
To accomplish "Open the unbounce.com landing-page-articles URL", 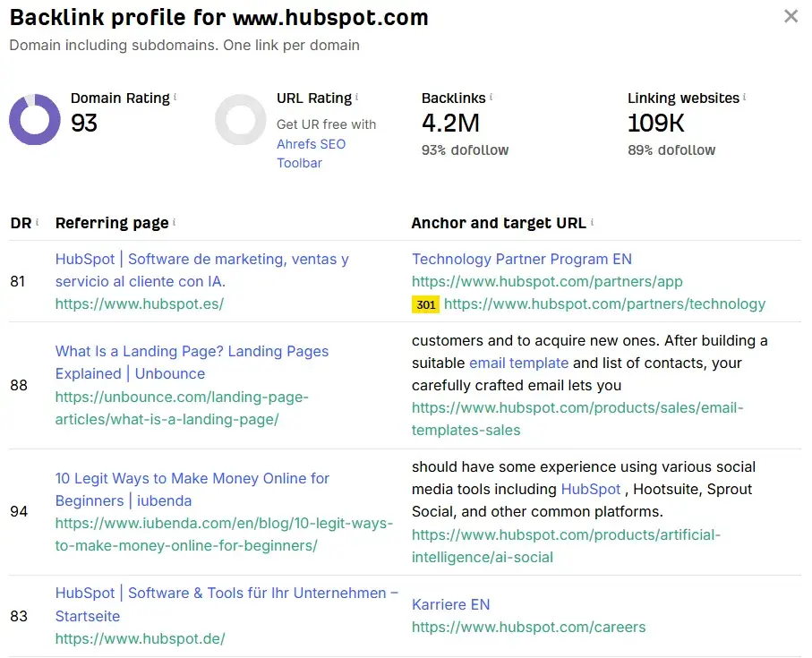I will click(x=182, y=408).
